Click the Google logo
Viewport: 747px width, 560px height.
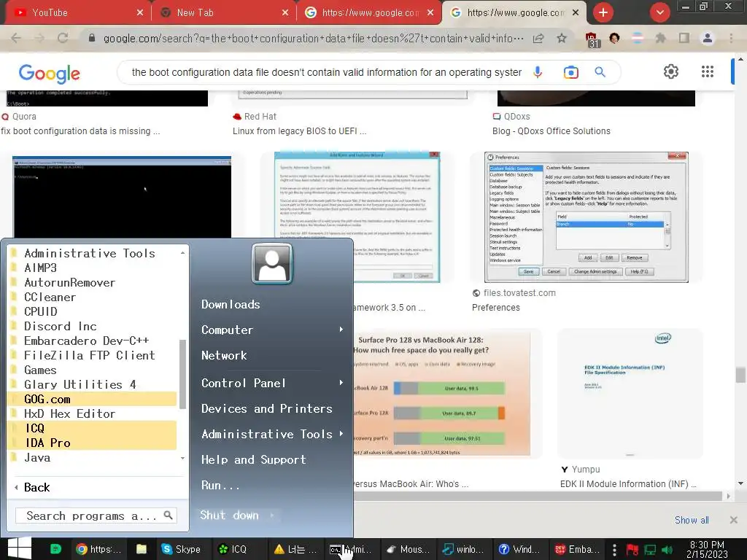[x=49, y=74]
